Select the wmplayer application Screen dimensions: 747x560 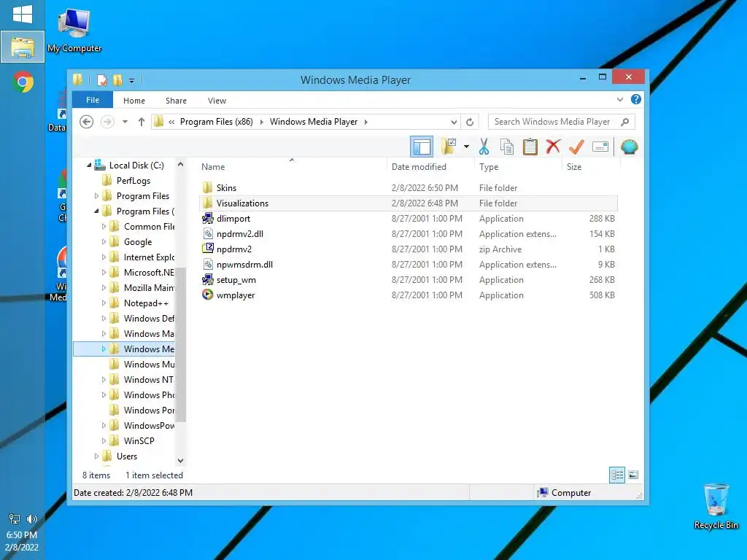409,295
